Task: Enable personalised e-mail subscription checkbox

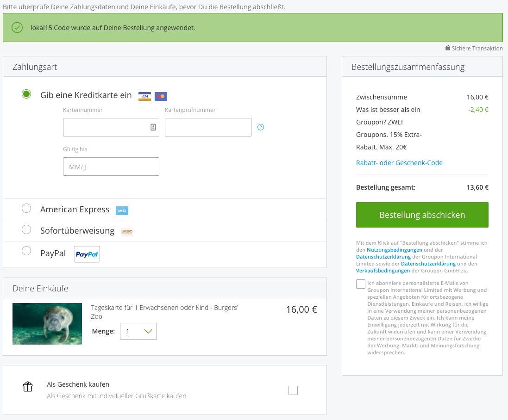Action: [361, 284]
